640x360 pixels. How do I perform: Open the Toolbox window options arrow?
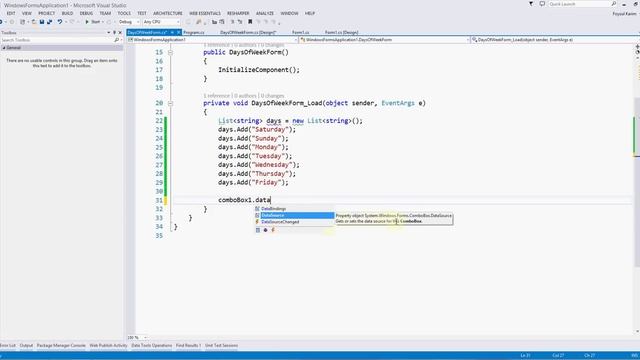[x=109, y=33]
